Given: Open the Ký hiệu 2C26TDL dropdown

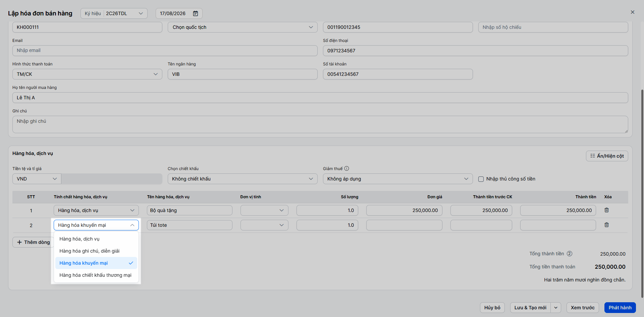Looking at the screenshot, I should click(114, 13).
